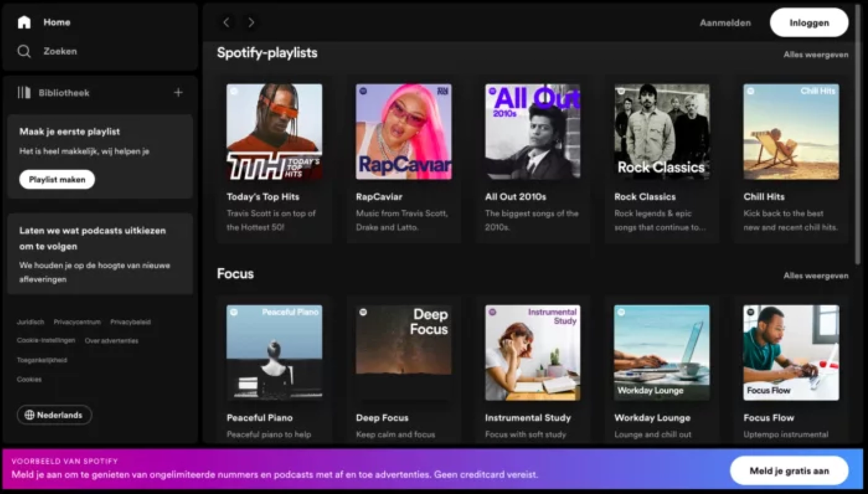Click Meld je gratis aan button
Screen dimensions: 868x494
pyautogui.click(x=789, y=471)
